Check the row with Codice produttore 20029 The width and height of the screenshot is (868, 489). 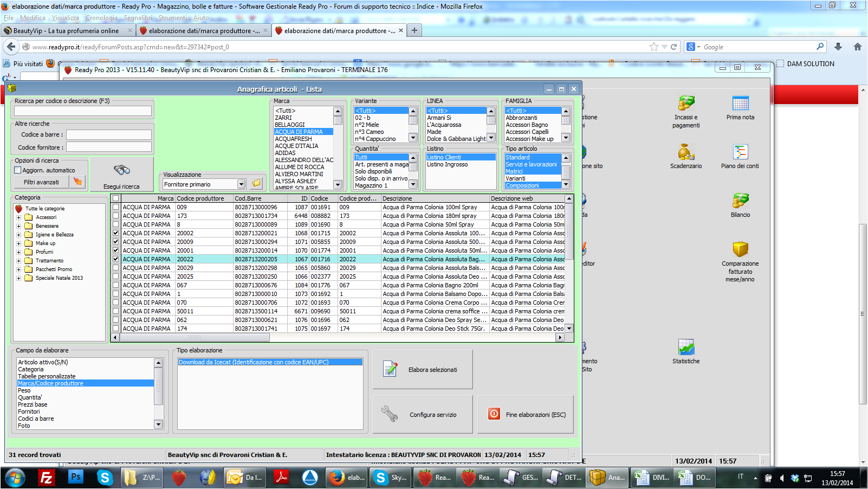[115, 268]
